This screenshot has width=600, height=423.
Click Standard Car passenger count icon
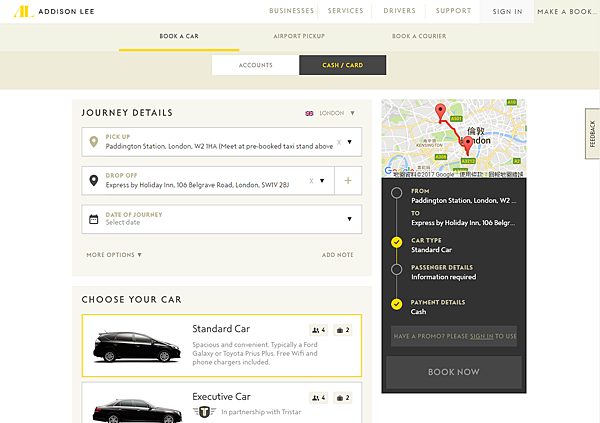(x=318, y=330)
